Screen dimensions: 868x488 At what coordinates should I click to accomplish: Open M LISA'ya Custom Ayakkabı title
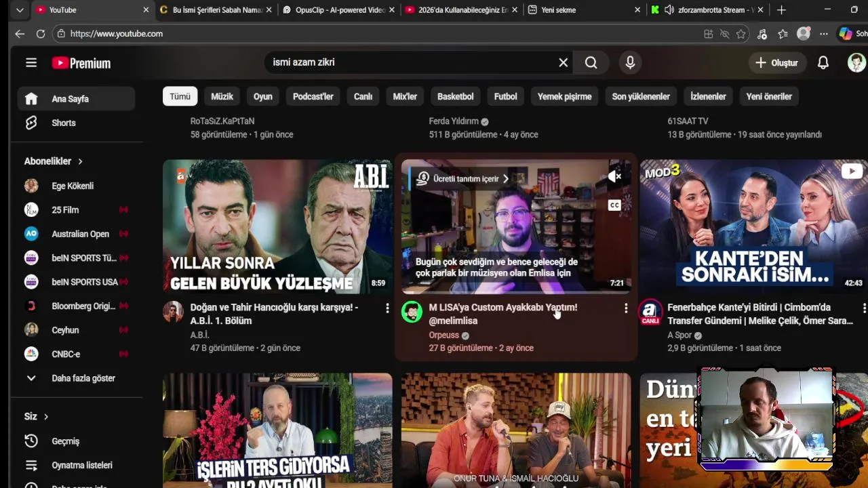(x=503, y=314)
